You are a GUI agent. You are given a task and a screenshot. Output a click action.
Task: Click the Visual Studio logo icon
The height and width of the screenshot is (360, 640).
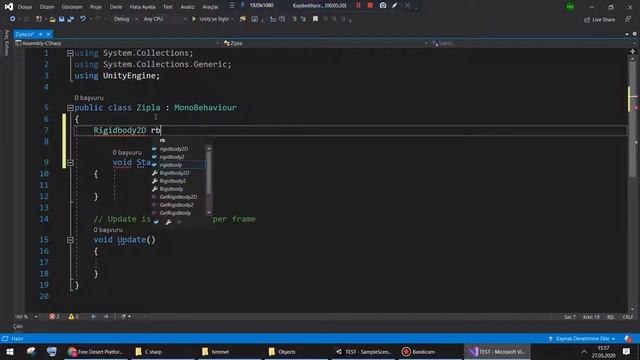8,7
